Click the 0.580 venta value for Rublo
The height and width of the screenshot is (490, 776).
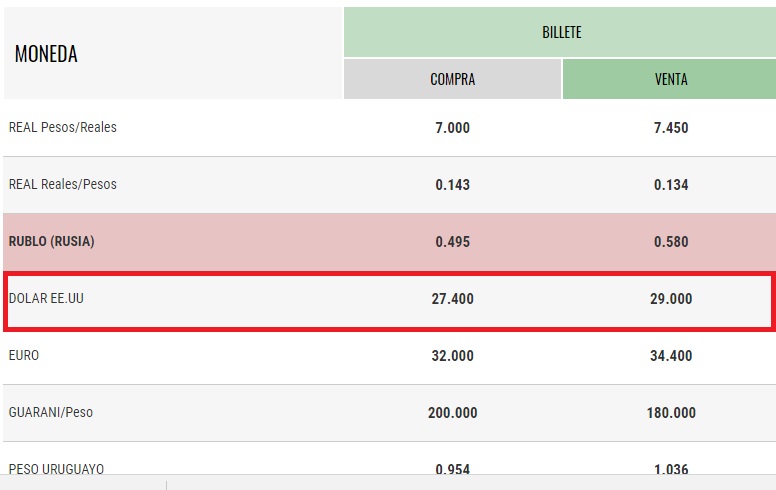click(671, 242)
